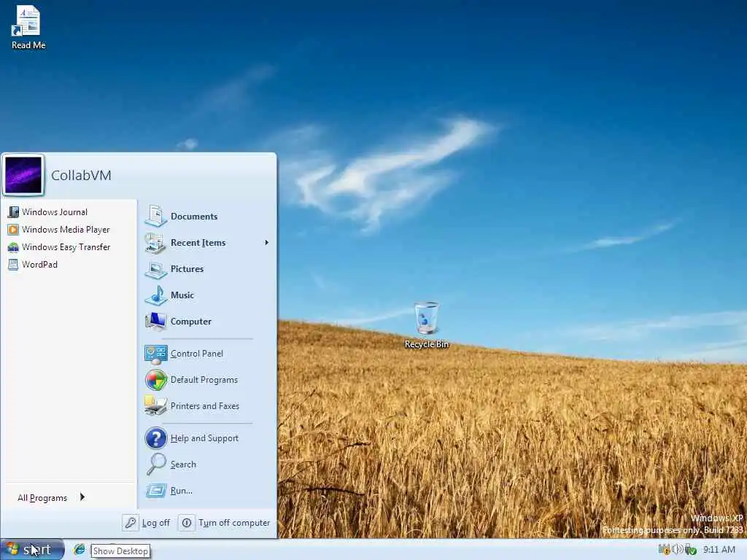The image size is (747, 560).
Task: Click the All Programs arrow
Action: coord(82,497)
